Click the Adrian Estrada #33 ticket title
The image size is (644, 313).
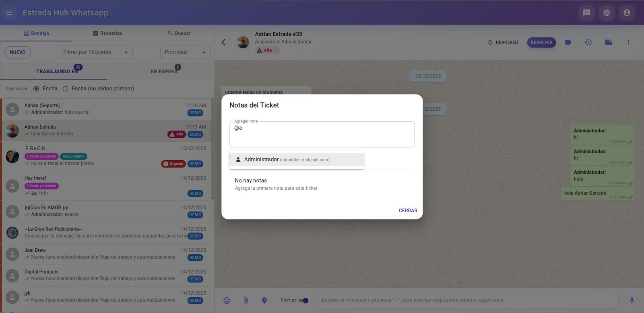coord(279,34)
